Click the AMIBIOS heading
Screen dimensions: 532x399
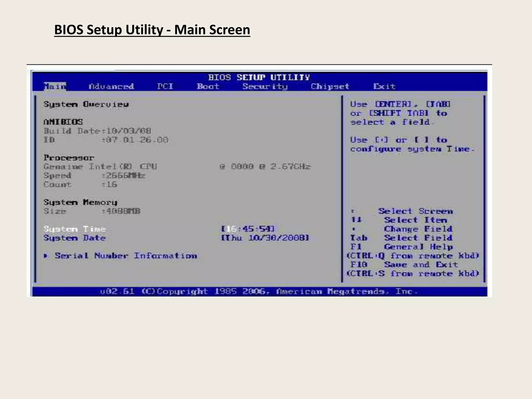pyautogui.click(x=63, y=122)
